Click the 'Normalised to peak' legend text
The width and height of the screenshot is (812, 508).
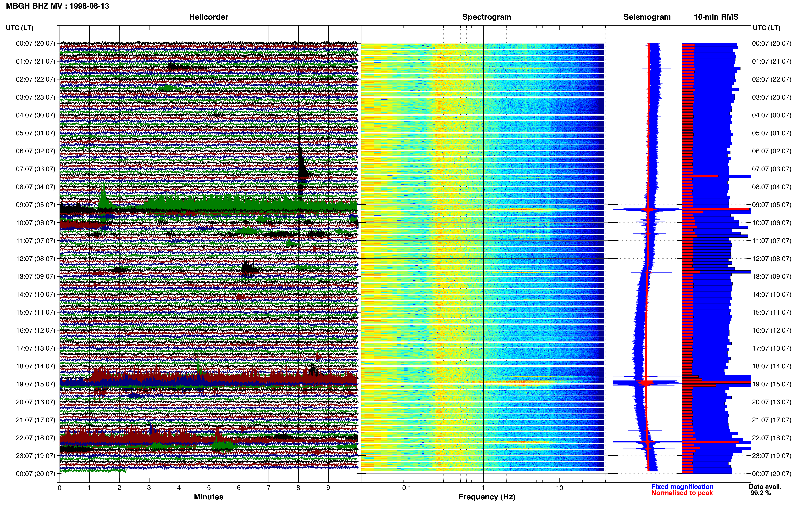pos(682,493)
